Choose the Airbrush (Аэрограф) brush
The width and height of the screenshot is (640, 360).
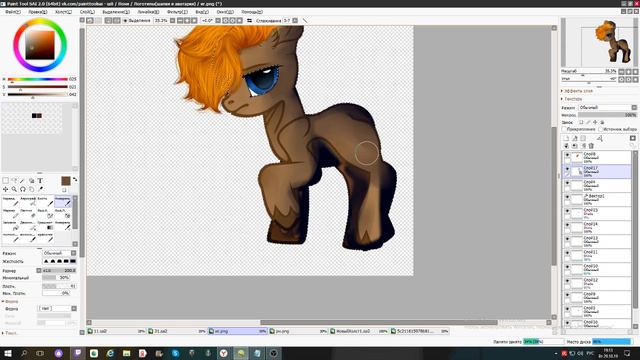(28, 201)
